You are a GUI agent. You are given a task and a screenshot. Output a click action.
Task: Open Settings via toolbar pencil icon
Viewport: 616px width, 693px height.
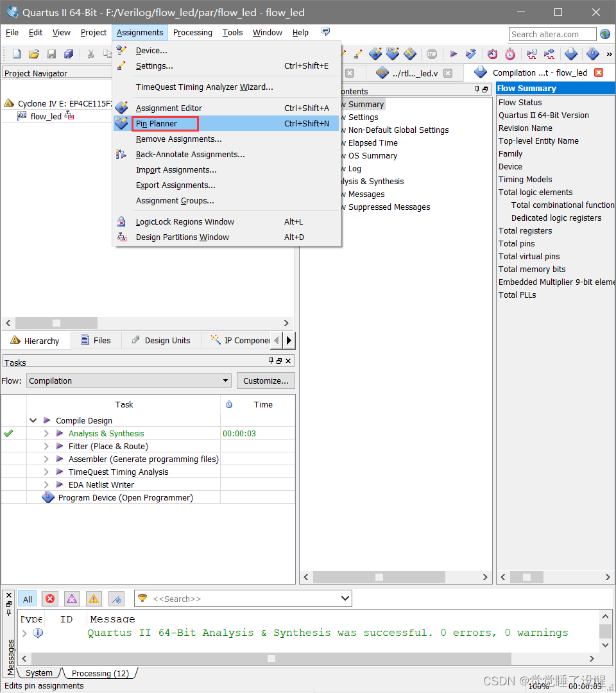tap(358, 54)
